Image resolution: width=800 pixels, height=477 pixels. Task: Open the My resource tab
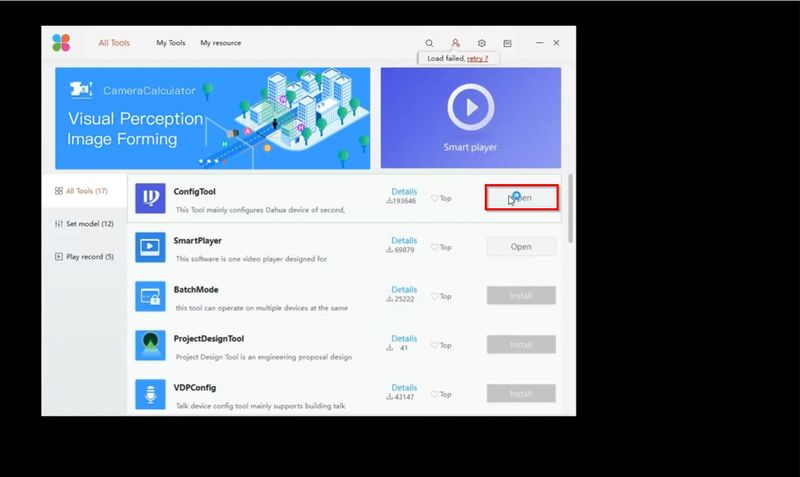coord(221,43)
